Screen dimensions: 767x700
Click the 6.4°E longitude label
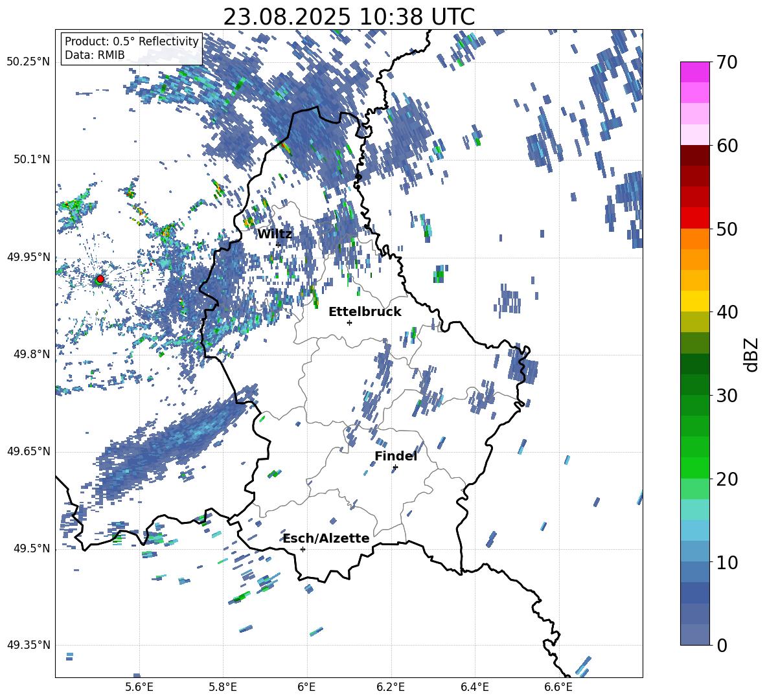(474, 687)
